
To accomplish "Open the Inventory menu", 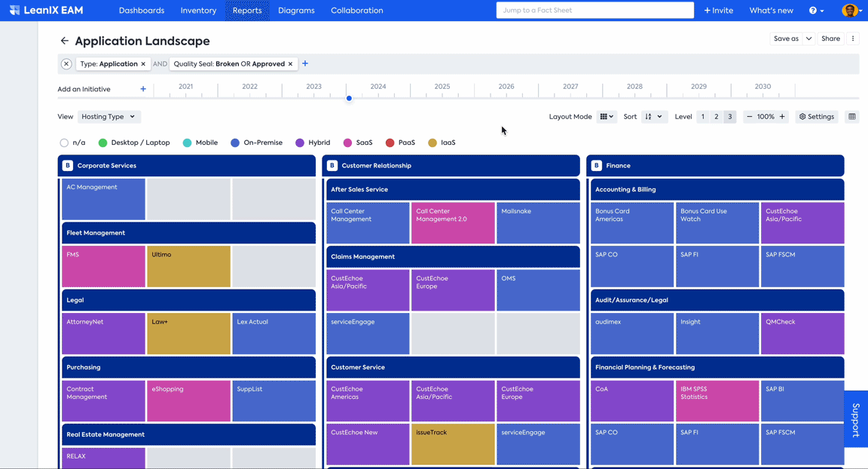I will pos(198,11).
